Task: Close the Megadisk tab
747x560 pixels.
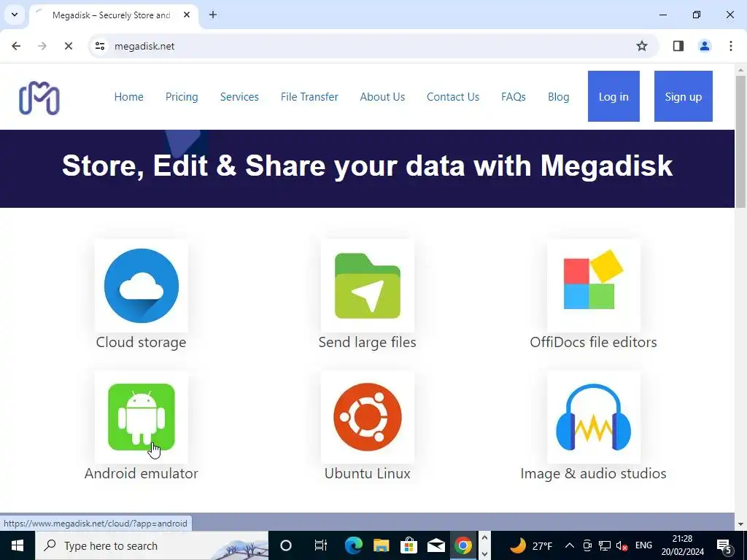Action: (187, 15)
